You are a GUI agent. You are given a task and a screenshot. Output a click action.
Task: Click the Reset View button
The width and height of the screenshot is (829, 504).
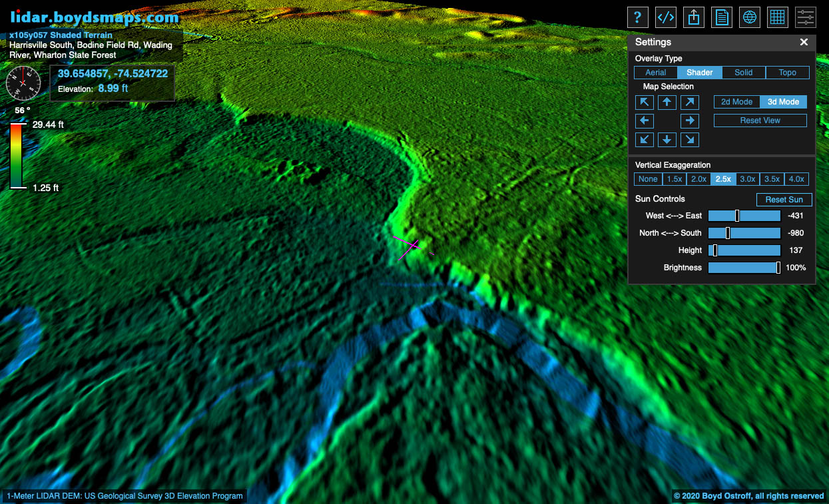tap(760, 121)
